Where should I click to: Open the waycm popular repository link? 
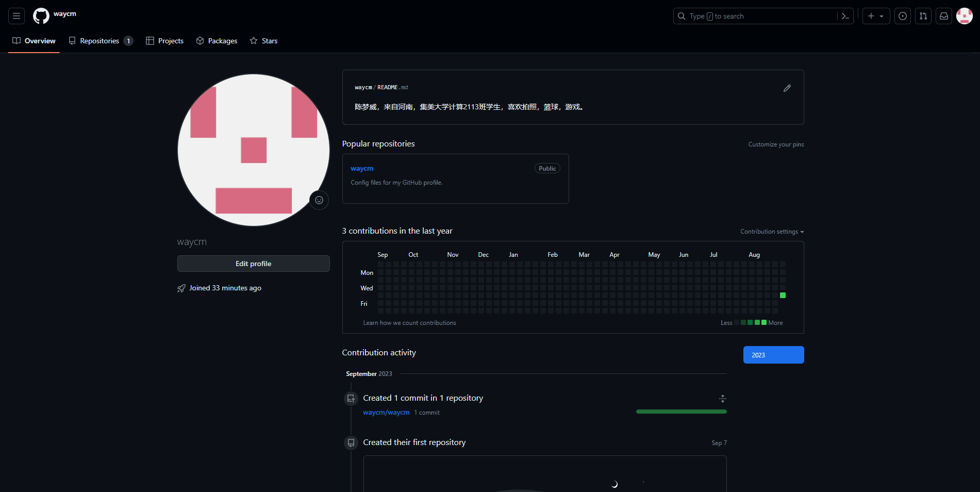362,168
